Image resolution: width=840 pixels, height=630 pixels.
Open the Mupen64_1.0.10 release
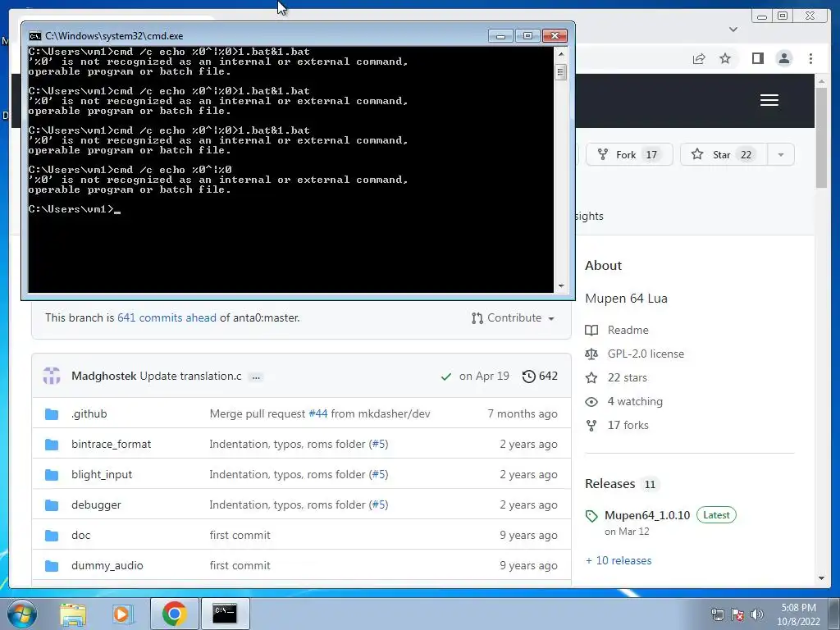[x=647, y=515]
